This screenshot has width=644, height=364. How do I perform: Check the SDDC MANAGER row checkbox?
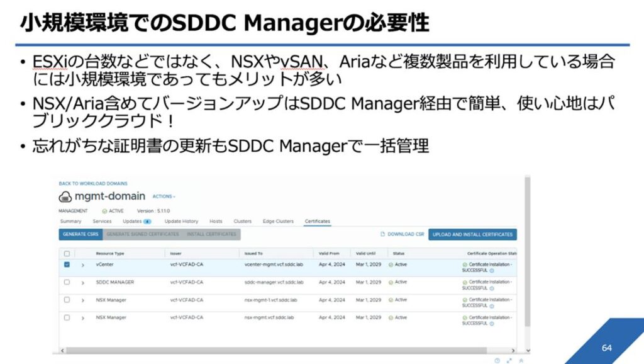pos(67,282)
